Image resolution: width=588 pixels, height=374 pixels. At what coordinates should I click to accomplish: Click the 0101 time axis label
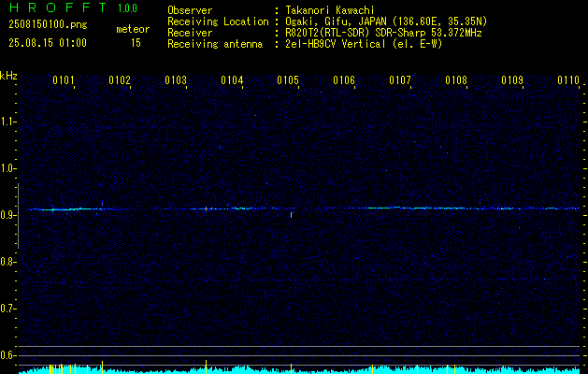pos(64,80)
